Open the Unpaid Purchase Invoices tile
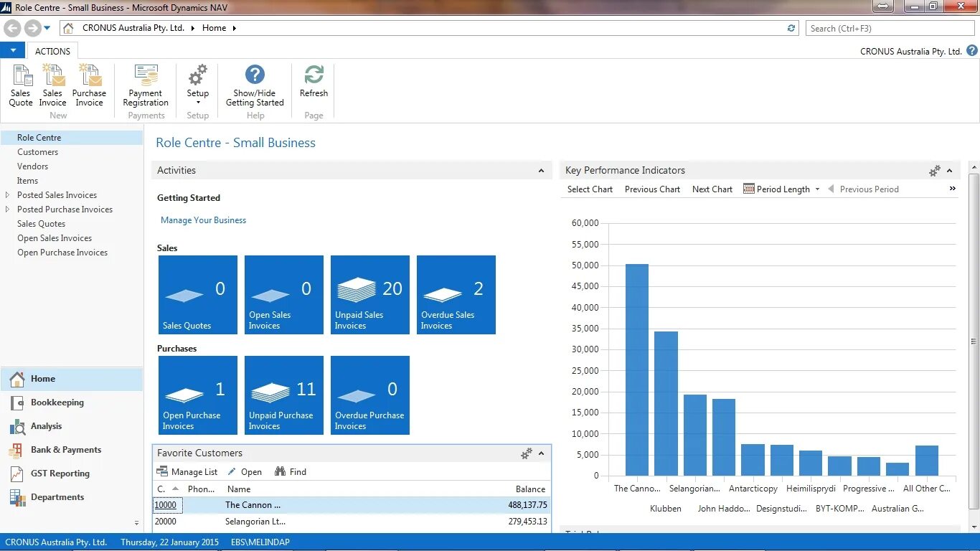980x551 pixels. pyautogui.click(x=283, y=395)
